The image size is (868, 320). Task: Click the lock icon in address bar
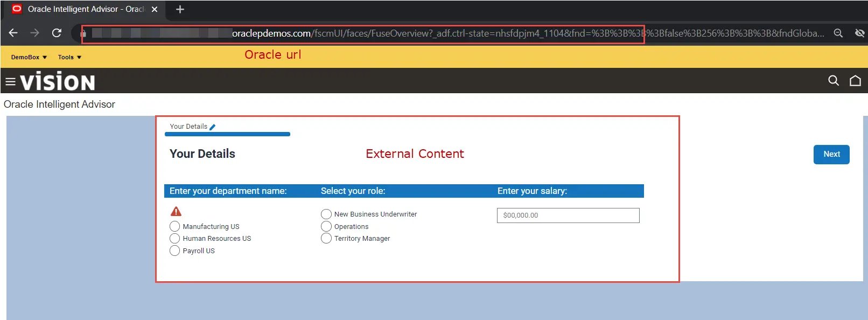(83, 33)
